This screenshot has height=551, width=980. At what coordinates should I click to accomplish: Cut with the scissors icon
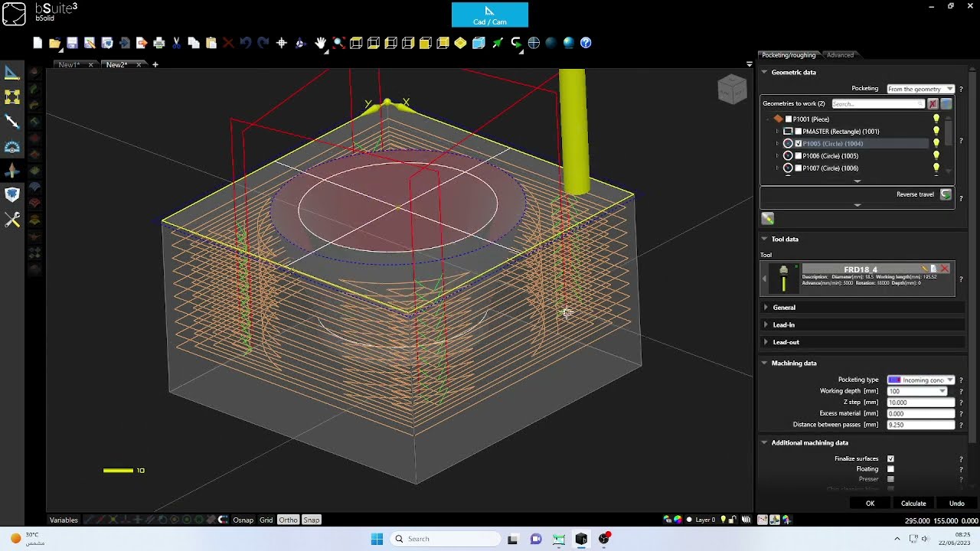pos(177,43)
